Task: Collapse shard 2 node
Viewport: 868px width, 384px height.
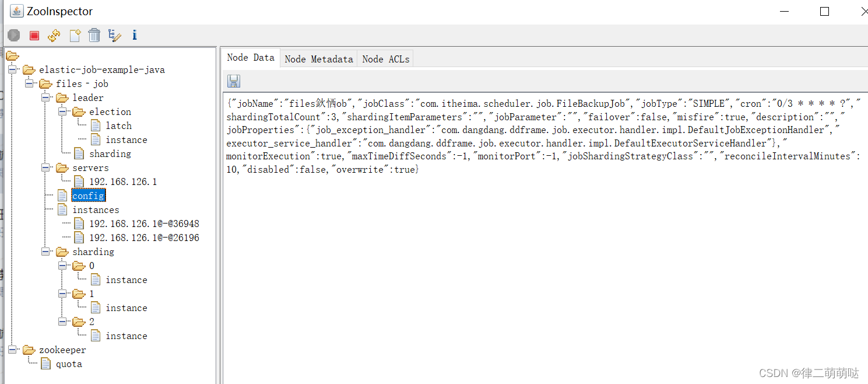Action: tap(62, 322)
